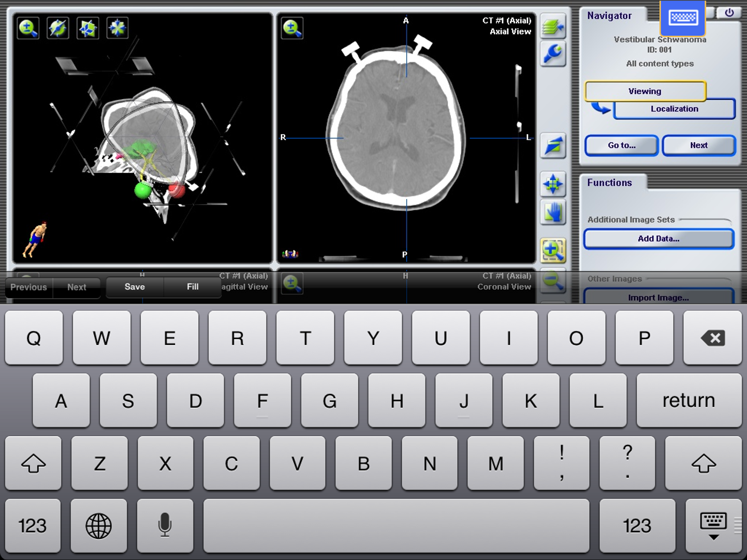Tap Next on the keyboard toolbar
The width and height of the screenshot is (747, 560).
[x=77, y=287]
